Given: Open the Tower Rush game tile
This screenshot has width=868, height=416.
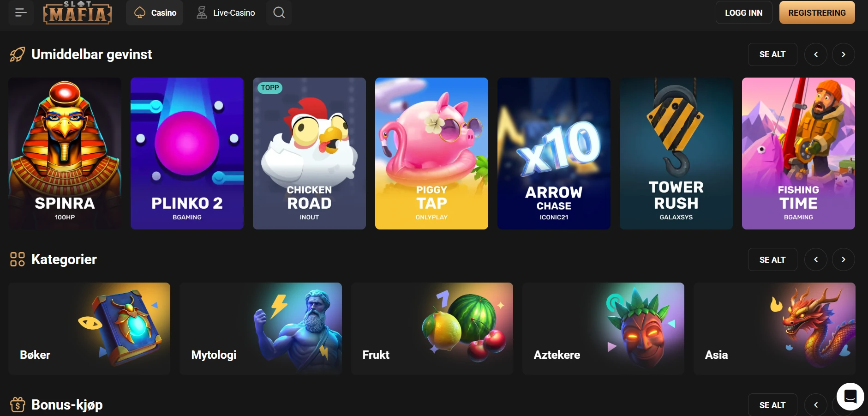Looking at the screenshot, I should tap(676, 153).
